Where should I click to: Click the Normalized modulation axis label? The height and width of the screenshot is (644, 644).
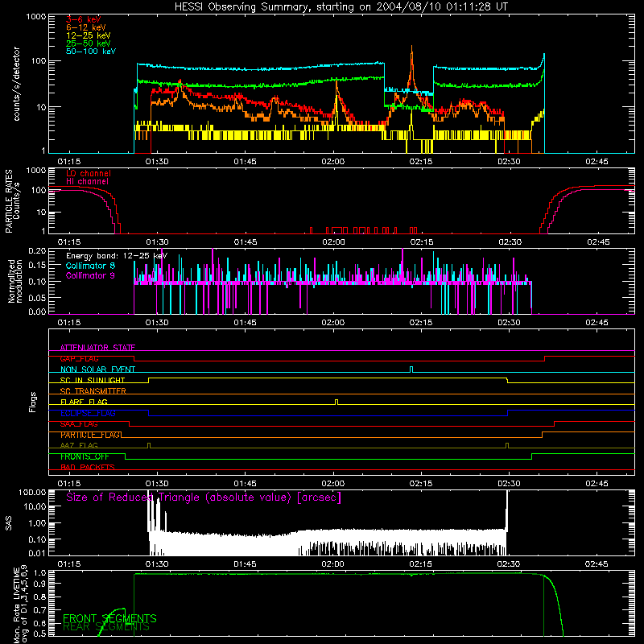tap(14, 281)
